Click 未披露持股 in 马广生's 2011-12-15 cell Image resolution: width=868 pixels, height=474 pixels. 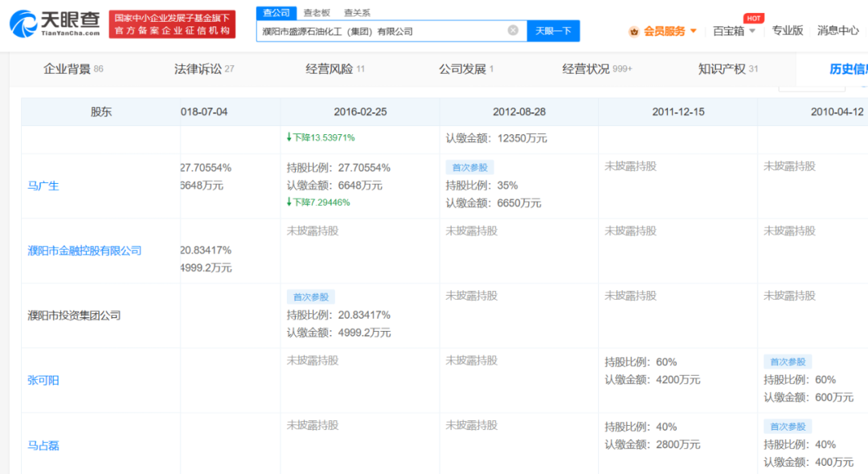point(631,166)
